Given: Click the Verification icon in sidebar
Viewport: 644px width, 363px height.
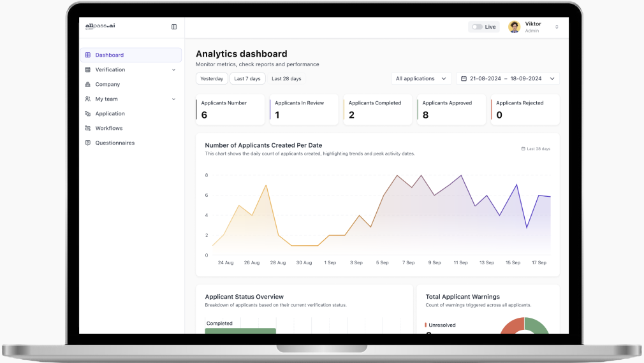Looking at the screenshot, I should (88, 70).
